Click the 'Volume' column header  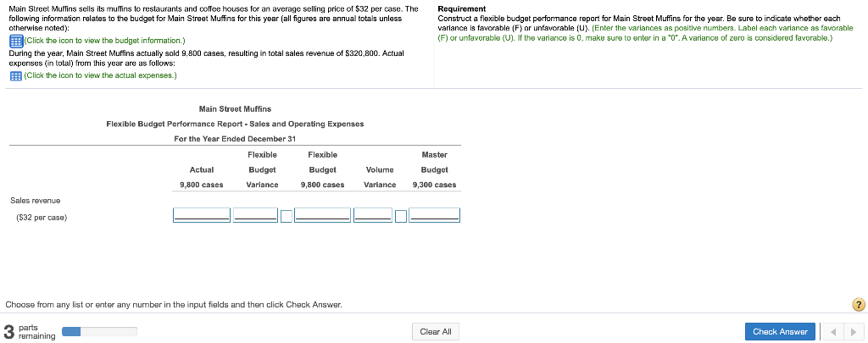click(x=380, y=170)
